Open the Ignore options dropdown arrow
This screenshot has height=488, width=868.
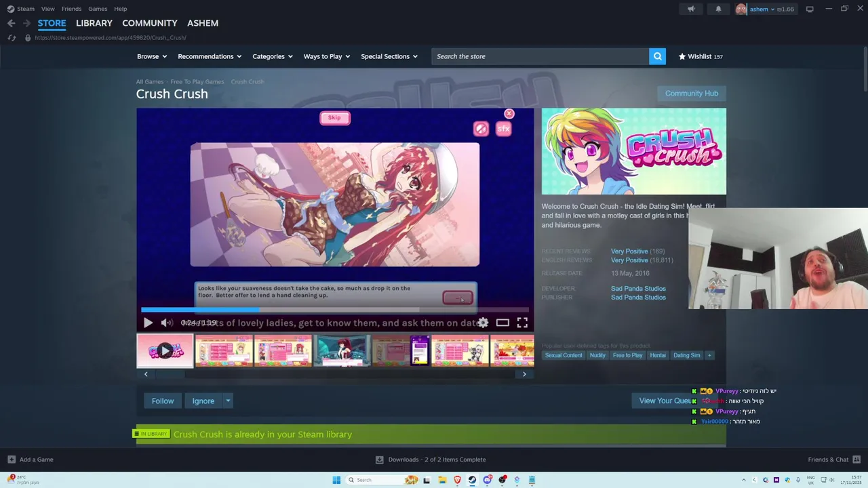pyautogui.click(x=228, y=401)
